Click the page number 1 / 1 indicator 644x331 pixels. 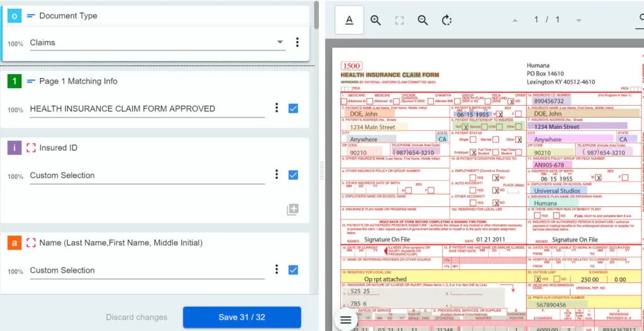click(x=547, y=20)
